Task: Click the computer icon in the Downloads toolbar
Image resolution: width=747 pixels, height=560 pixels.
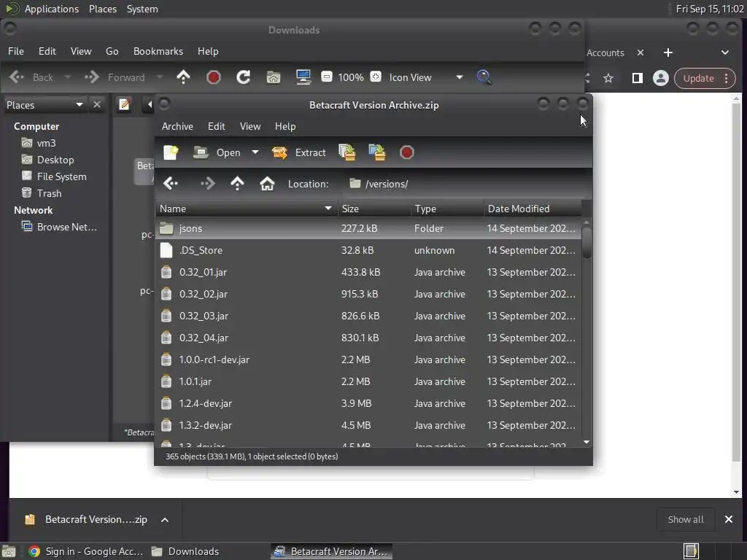Action: (303, 77)
